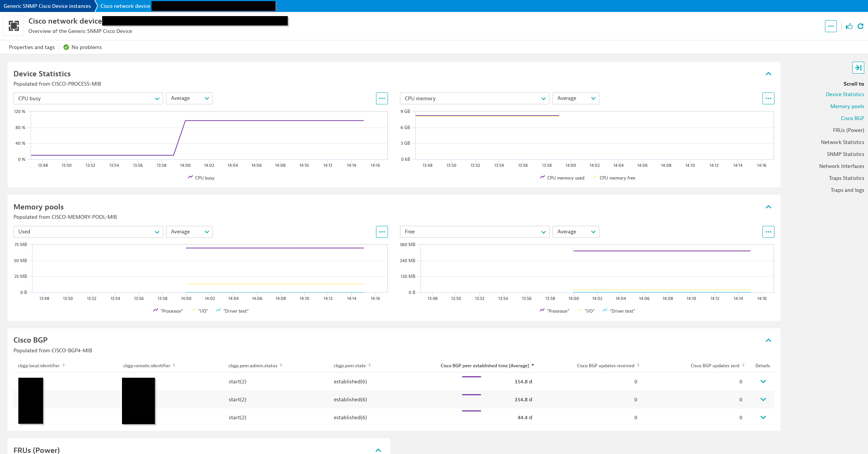Image resolution: width=868 pixels, height=454 pixels.
Task: Sort by cbgp.local.identifier column
Action: tap(41, 365)
